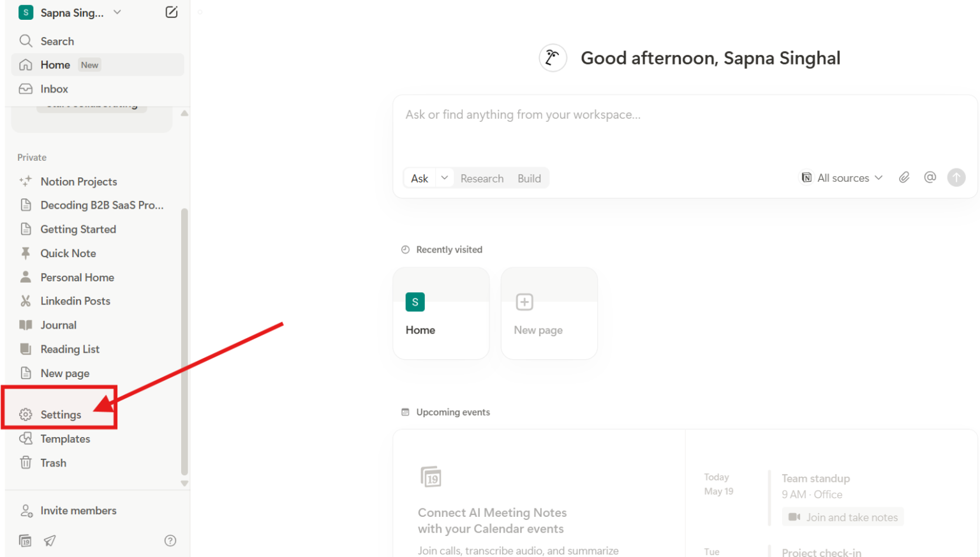Switch to Build mode in the Ask bar
The image size is (980, 557).
(x=530, y=178)
